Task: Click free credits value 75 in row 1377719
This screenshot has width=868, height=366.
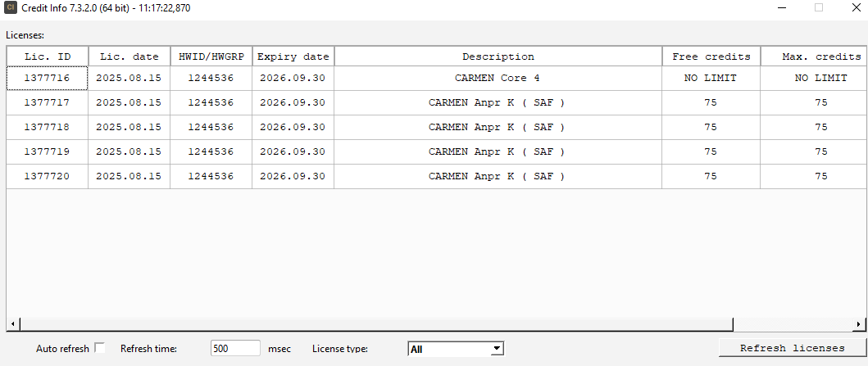Action: 711,151
